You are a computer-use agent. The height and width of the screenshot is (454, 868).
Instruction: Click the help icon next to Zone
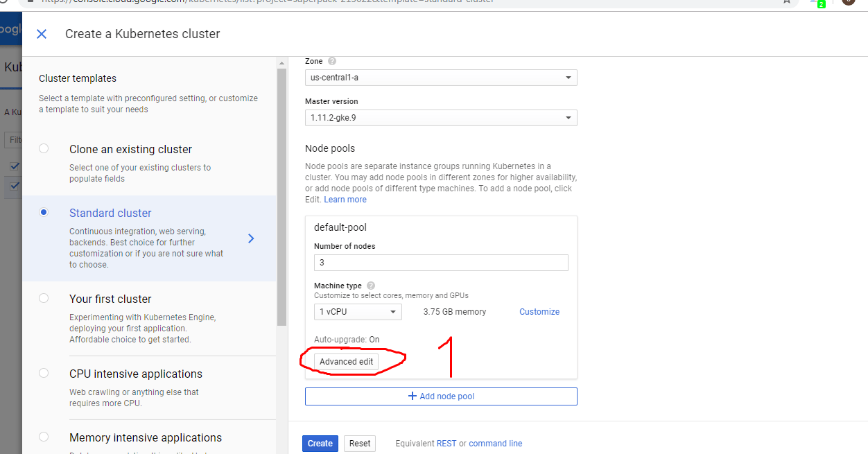[331, 61]
